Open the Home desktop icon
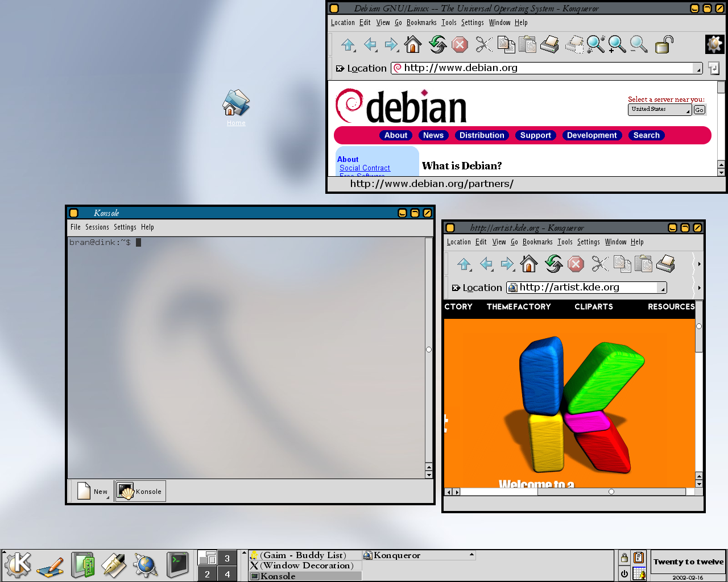Image resolution: width=728 pixels, height=582 pixels. coord(236,107)
